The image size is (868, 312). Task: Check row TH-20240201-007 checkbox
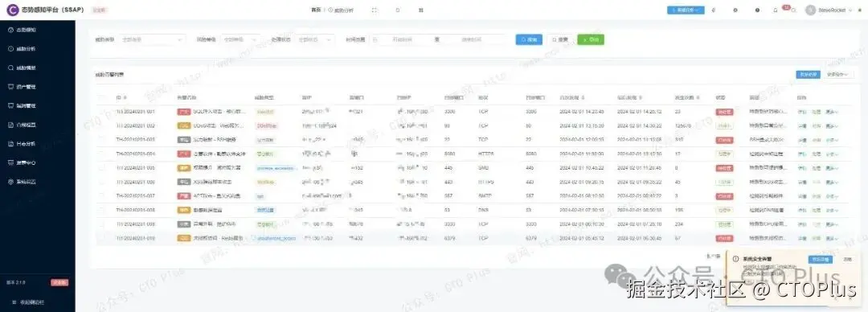(100, 196)
